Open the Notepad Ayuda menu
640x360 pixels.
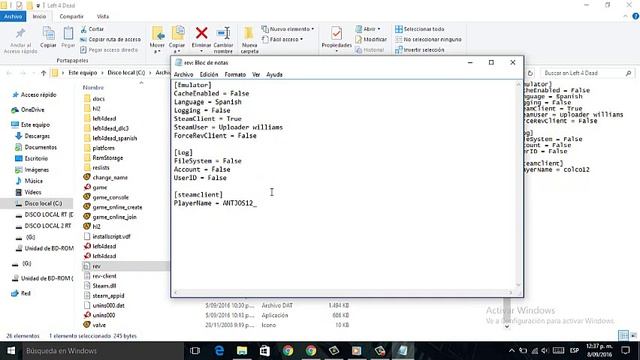274,75
